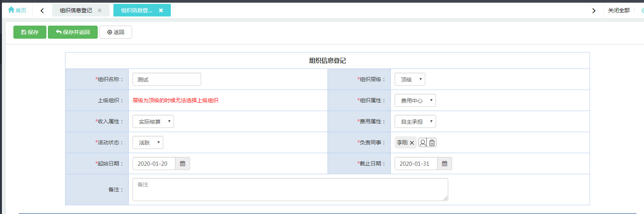This screenshot has width=644, height=214.
Task: Open the 组织属性 dropdown
Action: coord(415,100)
